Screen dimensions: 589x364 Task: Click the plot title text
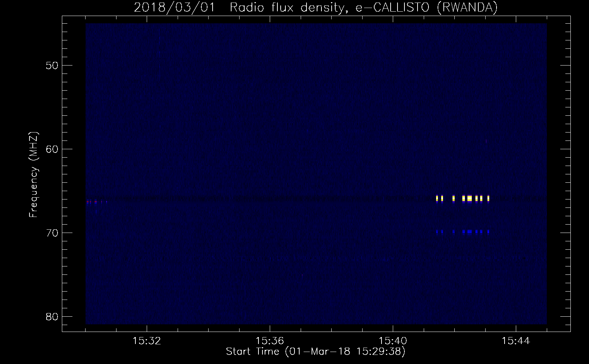point(316,7)
